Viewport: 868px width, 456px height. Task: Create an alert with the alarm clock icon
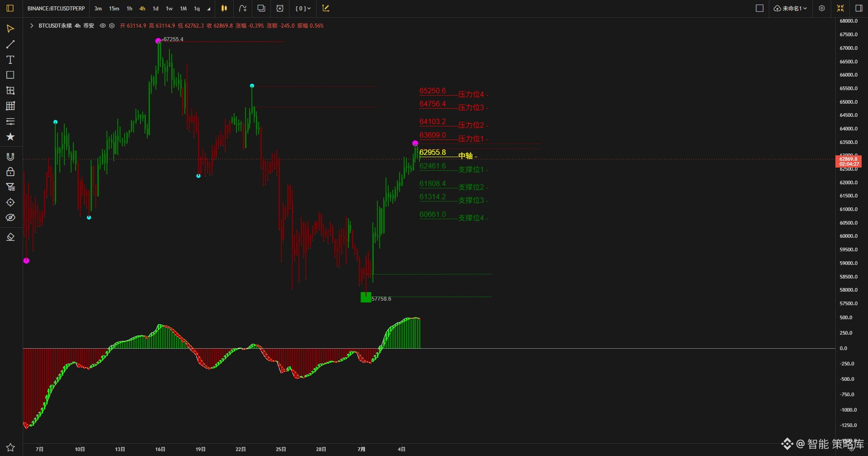point(280,8)
